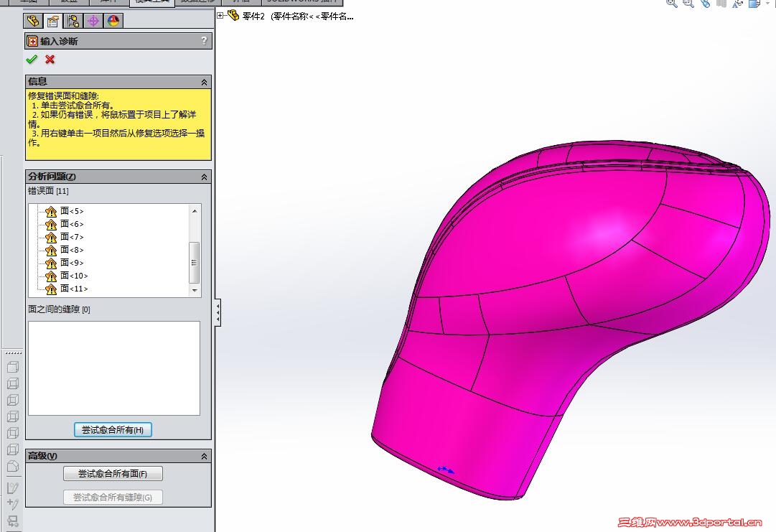Image resolution: width=776 pixels, height=532 pixels.
Task: Select the topmost cube view icon in sidebar
Action: click(x=14, y=367)
